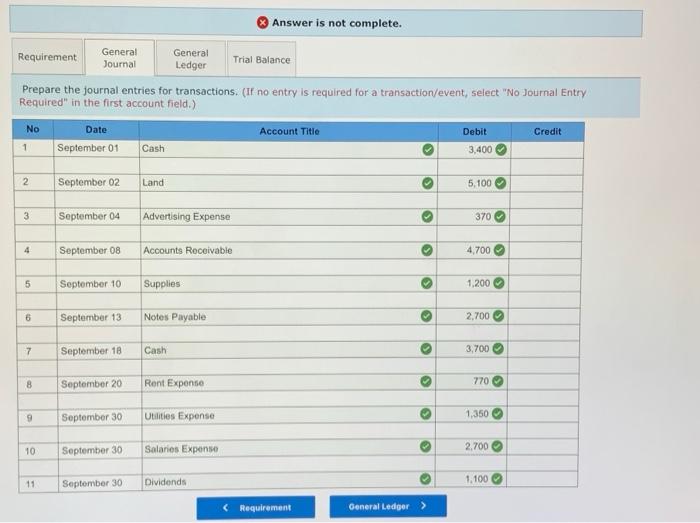Click green checkmark beside Utilities Expense

pos(426,414)
